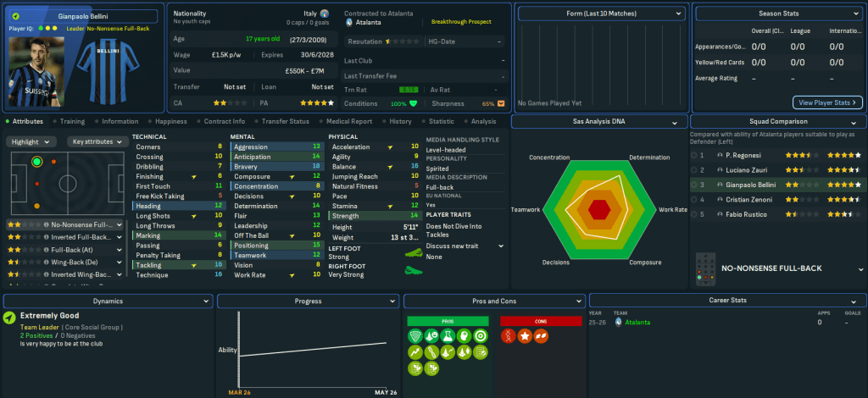Click the View Player Stats button

[x=827, y=102]
